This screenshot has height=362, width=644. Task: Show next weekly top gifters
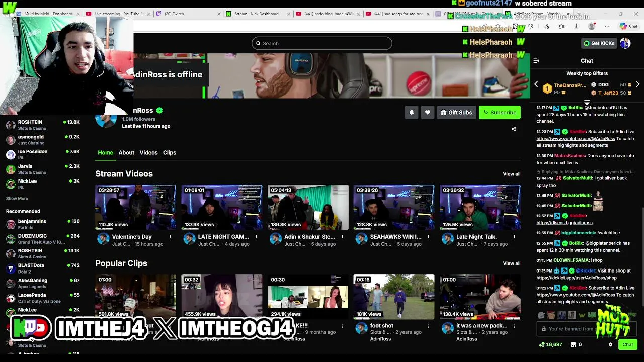[x=637, y=84]
